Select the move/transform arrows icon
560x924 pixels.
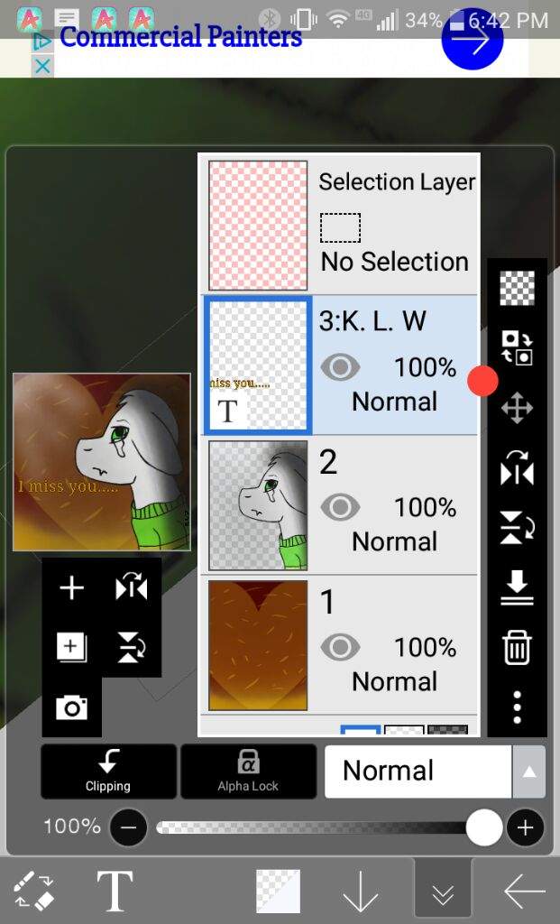517,408
